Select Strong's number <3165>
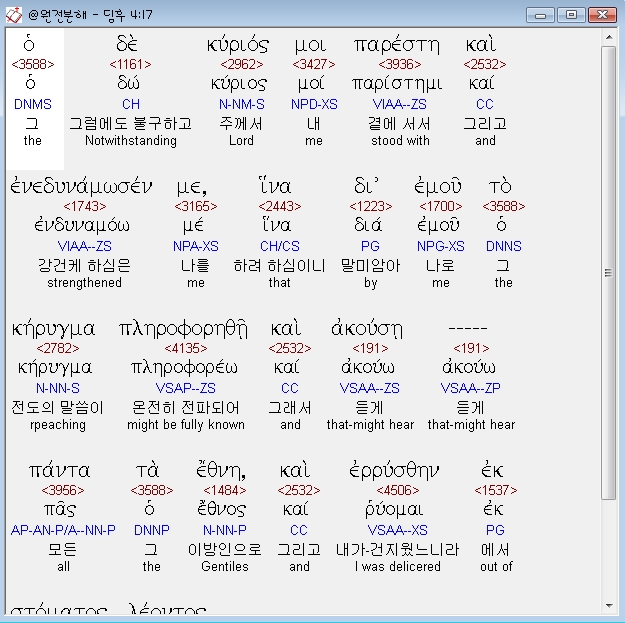 point(196,206)
